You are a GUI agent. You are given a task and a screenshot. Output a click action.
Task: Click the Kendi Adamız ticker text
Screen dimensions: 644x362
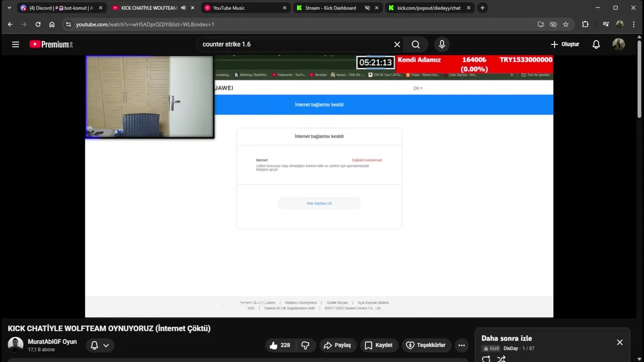tap(419, 60)
